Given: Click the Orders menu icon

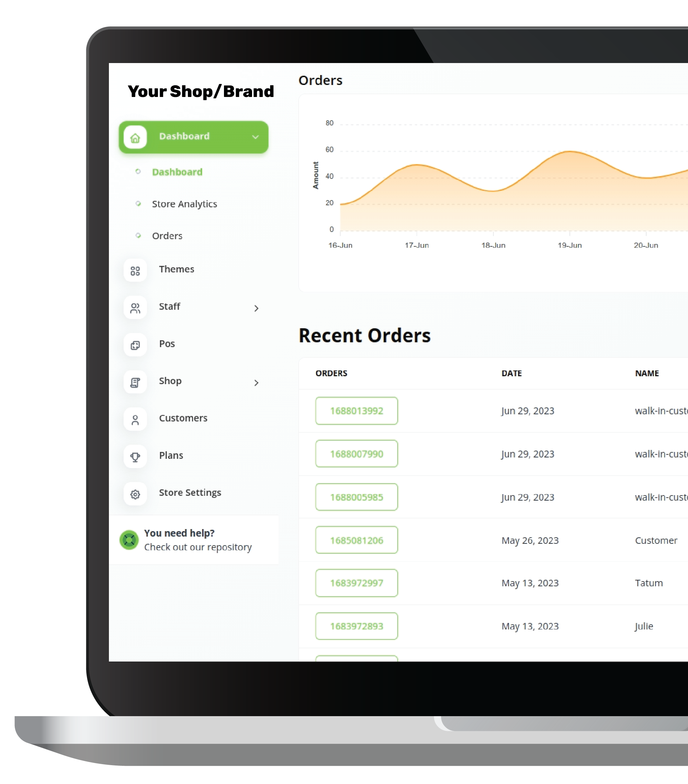Looking at the screenshot, I should [x=138, y=235].
